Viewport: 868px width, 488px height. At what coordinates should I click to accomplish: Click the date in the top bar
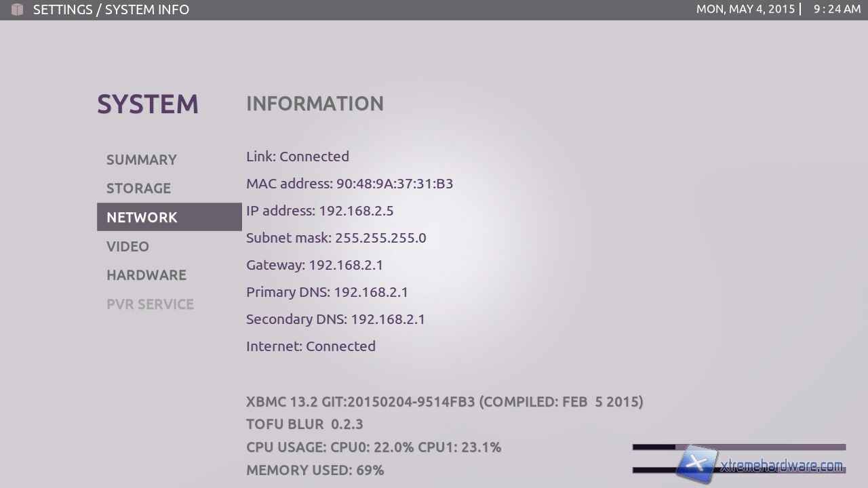click(745, 9)
